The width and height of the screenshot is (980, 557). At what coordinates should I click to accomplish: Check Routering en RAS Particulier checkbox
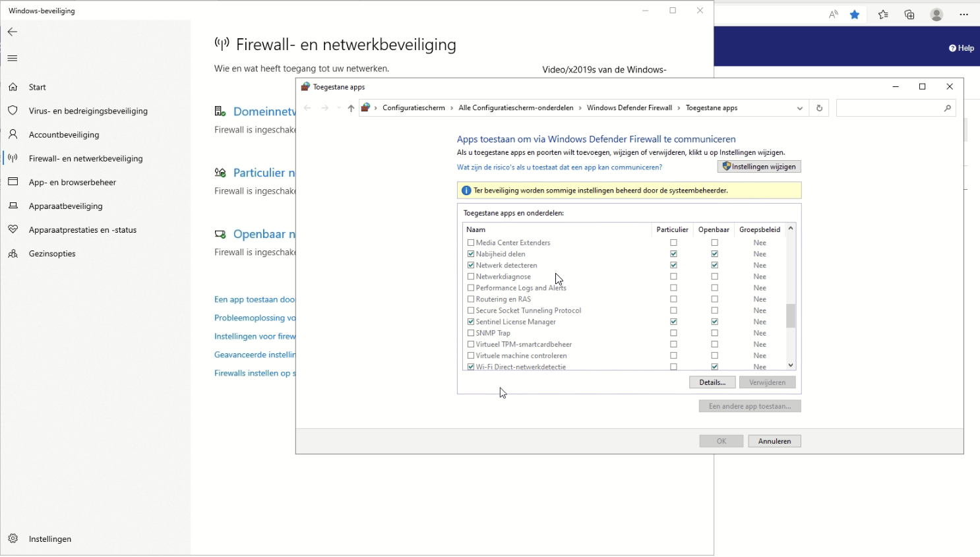pos(673,299)
